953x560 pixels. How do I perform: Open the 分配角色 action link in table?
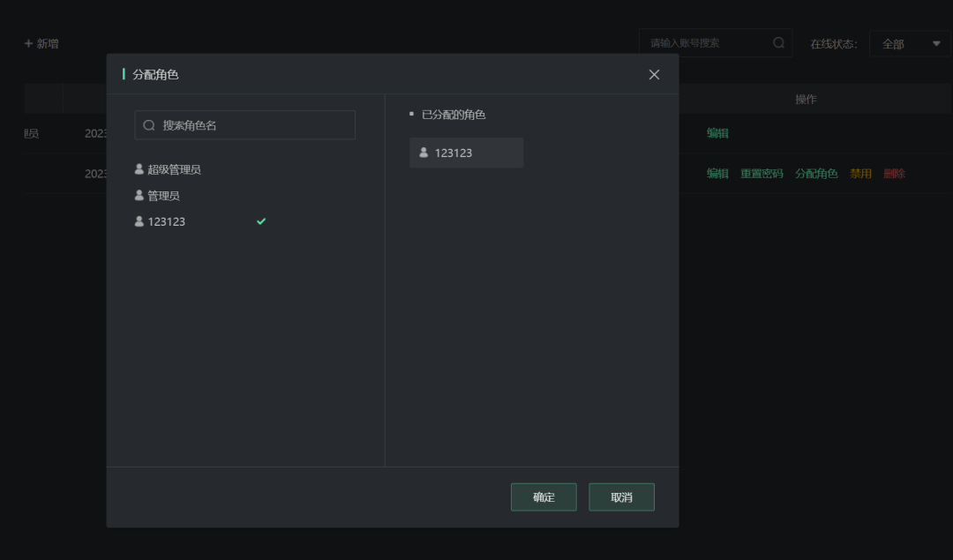coord(816,174)
